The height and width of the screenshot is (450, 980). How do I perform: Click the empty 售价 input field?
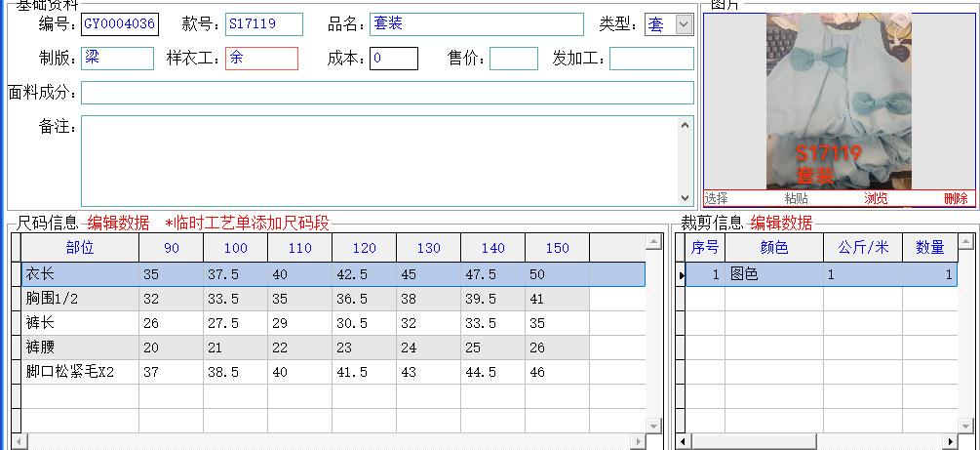click(514, 59)
